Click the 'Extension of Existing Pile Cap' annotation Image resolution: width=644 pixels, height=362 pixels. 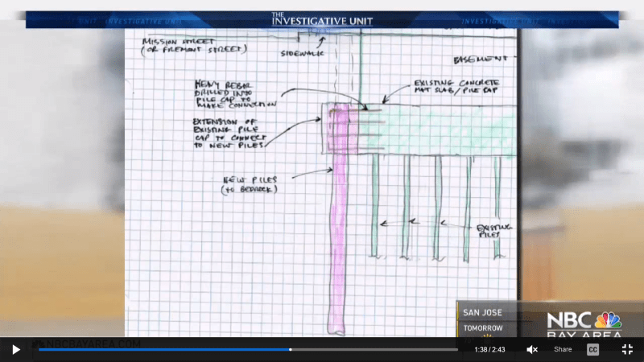[229, 134]
